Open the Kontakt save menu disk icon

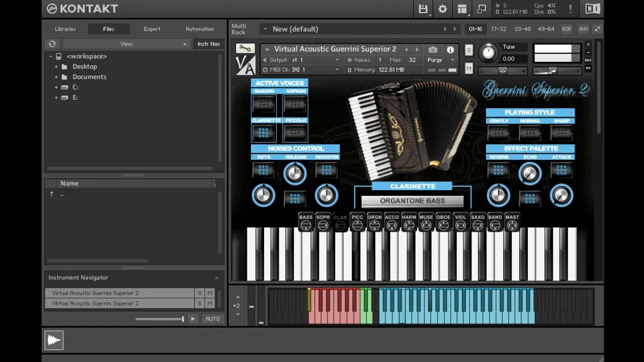click(x=423, y=9)
